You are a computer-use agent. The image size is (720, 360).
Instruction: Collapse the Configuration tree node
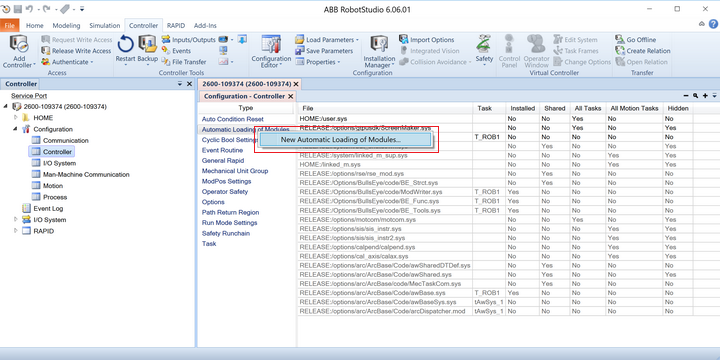[x=16, y=129]
